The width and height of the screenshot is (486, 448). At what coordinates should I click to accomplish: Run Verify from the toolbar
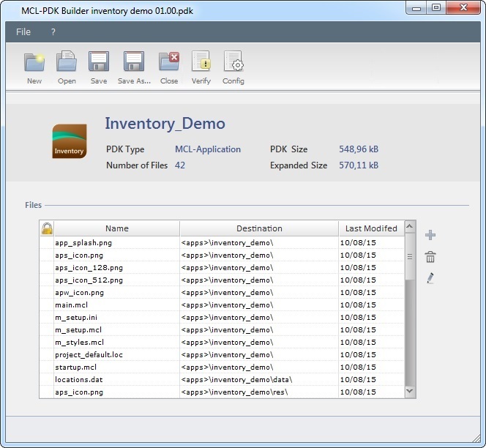pos(201,62)
